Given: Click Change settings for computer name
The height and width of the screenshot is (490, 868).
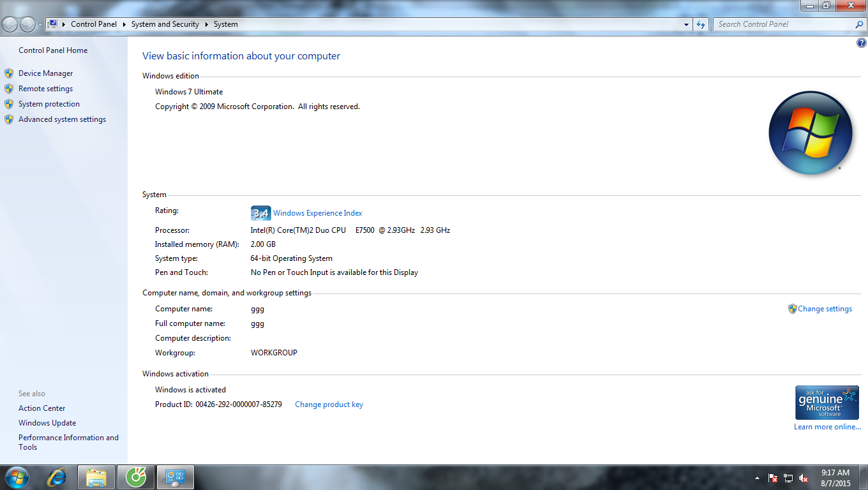Looking at the screenshot, I should click(825, 309).
